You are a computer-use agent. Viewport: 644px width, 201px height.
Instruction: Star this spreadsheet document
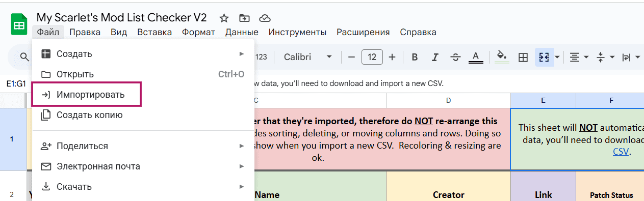tap(224, 18)
